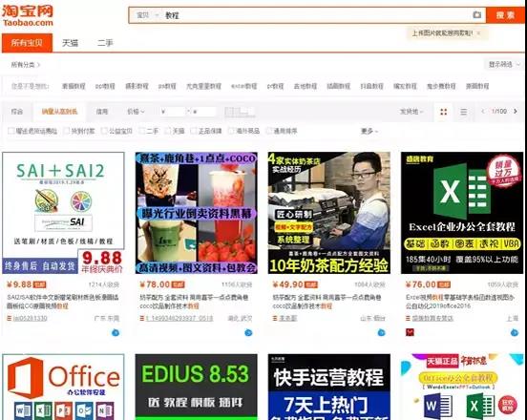The width and height of the screenshot is (527, 420).
Task: Click maximum price input field
Action: (203, 112)
